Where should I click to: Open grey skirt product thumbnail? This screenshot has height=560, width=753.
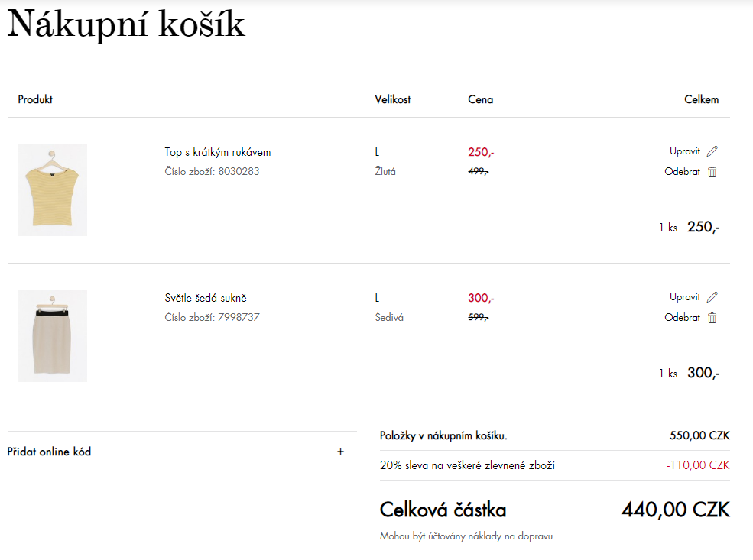coord(53,336)
